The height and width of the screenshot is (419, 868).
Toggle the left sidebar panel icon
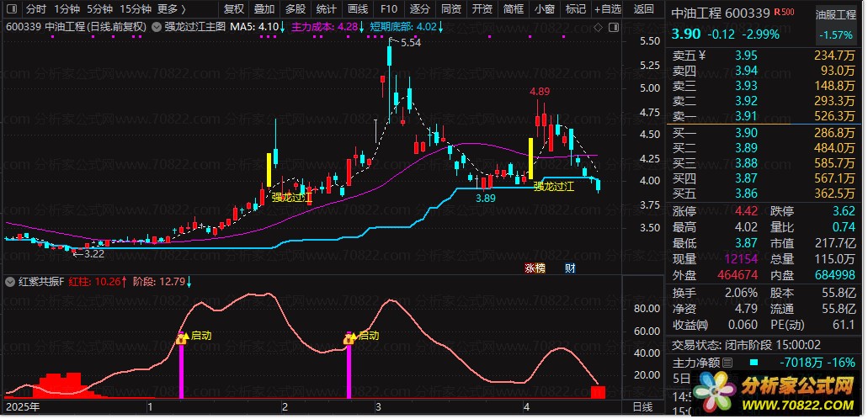[12, 9]
